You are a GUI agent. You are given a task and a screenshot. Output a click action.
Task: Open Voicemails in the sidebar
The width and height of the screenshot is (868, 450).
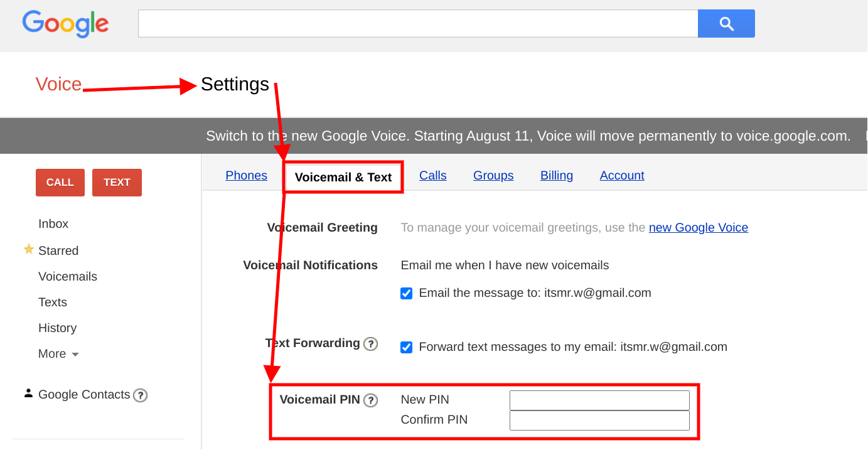pos(68,277)
